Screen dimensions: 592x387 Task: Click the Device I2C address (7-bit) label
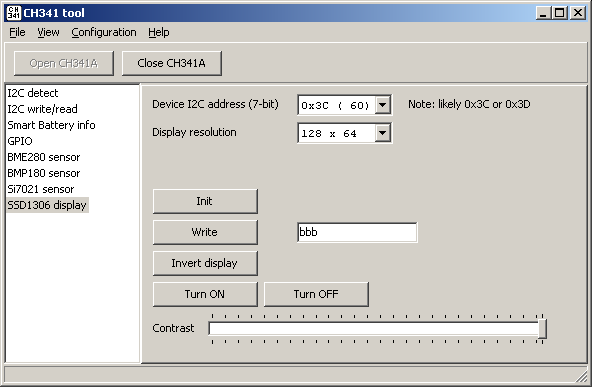(x=215, y=104)
